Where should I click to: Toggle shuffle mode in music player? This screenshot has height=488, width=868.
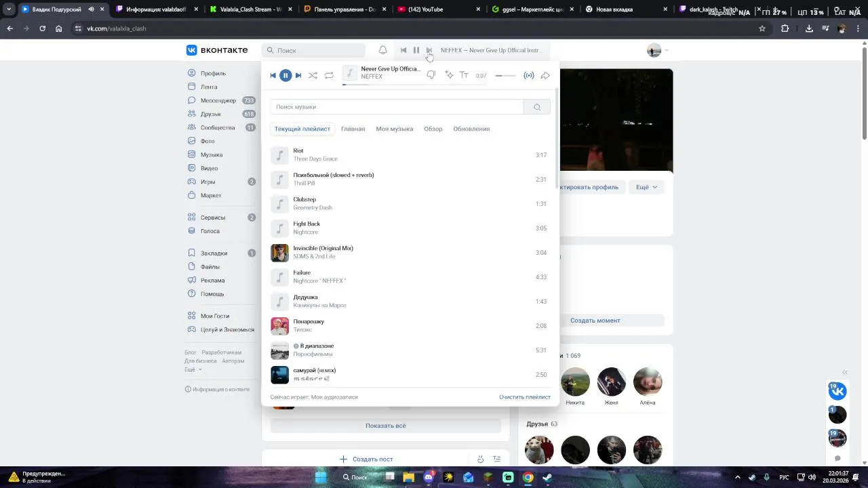point(313,75)
